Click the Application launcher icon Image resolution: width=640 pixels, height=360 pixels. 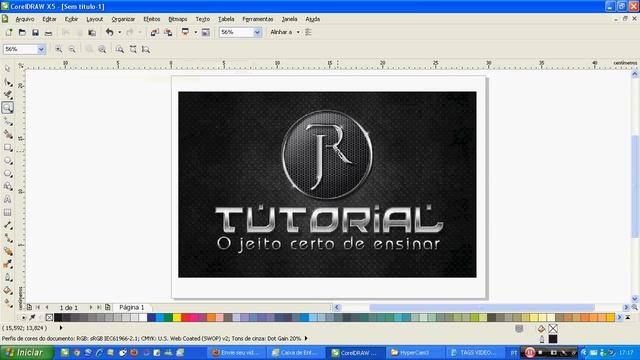pos(185,32)
